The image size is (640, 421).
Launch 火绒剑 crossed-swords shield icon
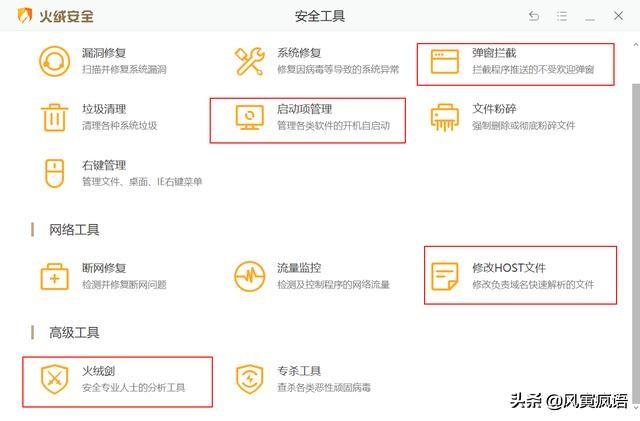[x=53, y=379]
